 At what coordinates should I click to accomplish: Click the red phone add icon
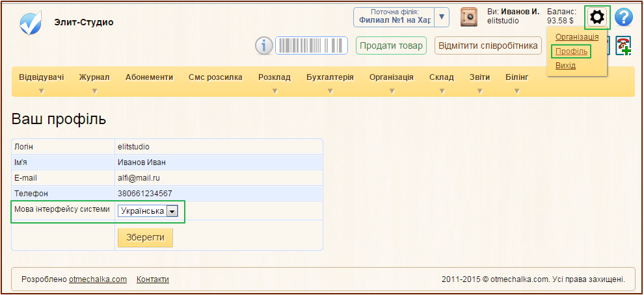(x=624, y=46)
